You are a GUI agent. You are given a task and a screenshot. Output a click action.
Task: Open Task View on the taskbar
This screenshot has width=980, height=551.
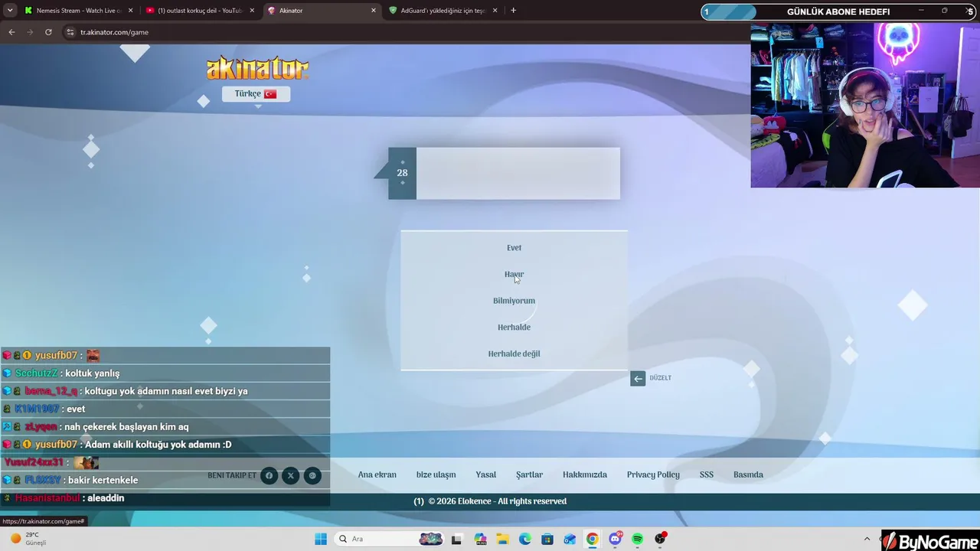tap(456, 539)
